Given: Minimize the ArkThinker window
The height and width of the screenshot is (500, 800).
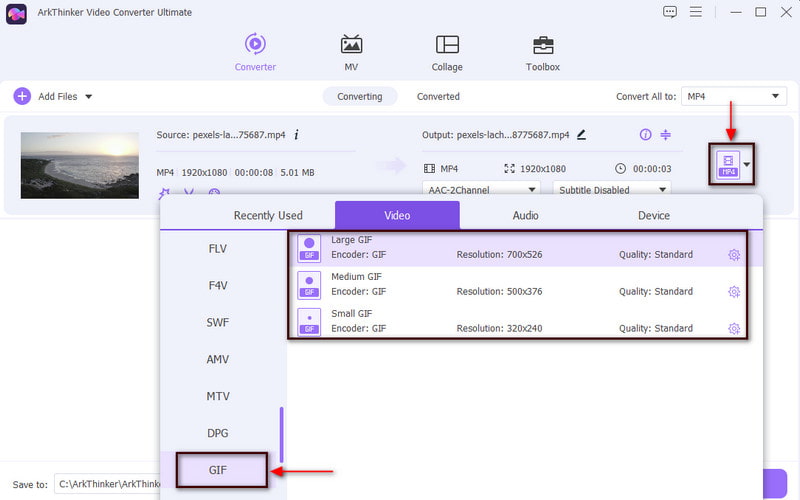Looking at the screenshot, I should pos(736,12).
